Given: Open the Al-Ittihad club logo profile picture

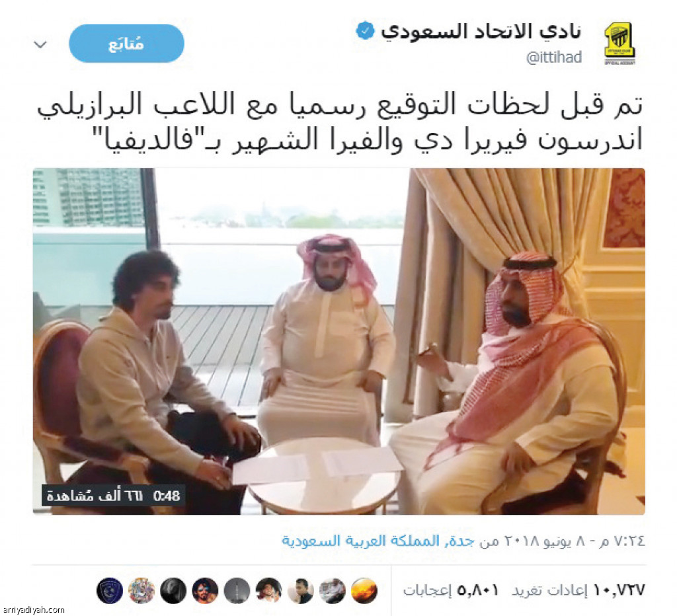Looking at the screenshot, I should 619,44.
